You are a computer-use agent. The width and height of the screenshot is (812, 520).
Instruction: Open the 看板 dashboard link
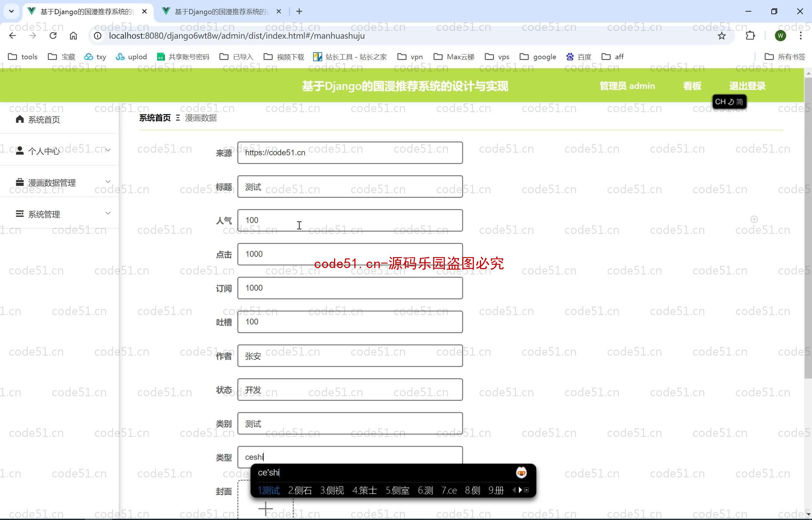click(692, 86)
